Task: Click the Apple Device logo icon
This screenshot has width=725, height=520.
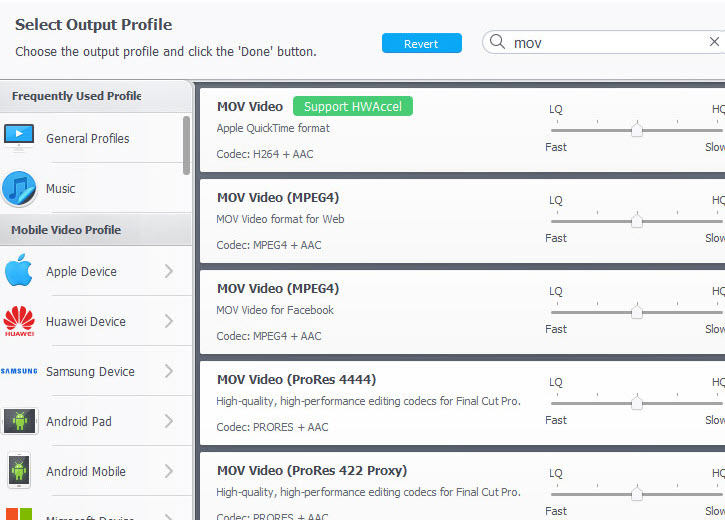Action: 19,271
